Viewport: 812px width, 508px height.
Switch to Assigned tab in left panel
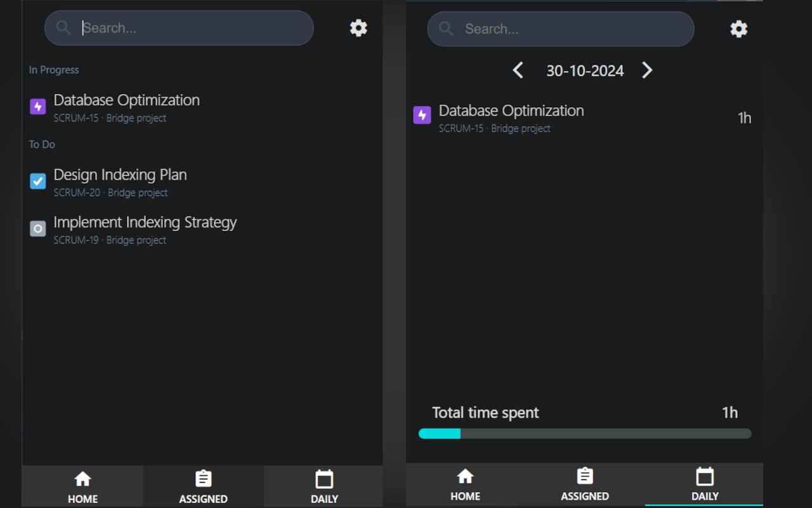coord(203,487)
